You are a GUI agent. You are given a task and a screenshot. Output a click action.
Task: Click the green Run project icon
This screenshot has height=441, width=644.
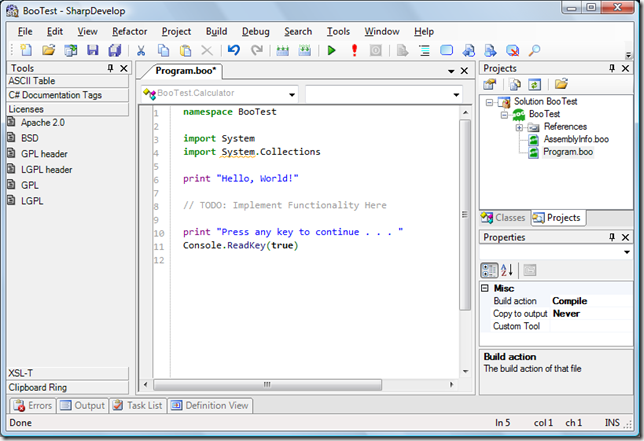click(x=331, y=51)
